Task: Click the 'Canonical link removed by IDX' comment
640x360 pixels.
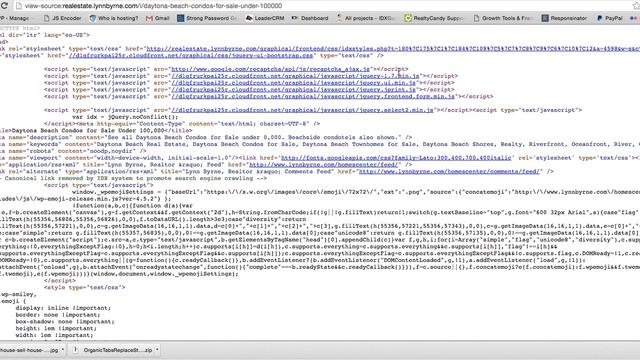Action: [133, 178]
